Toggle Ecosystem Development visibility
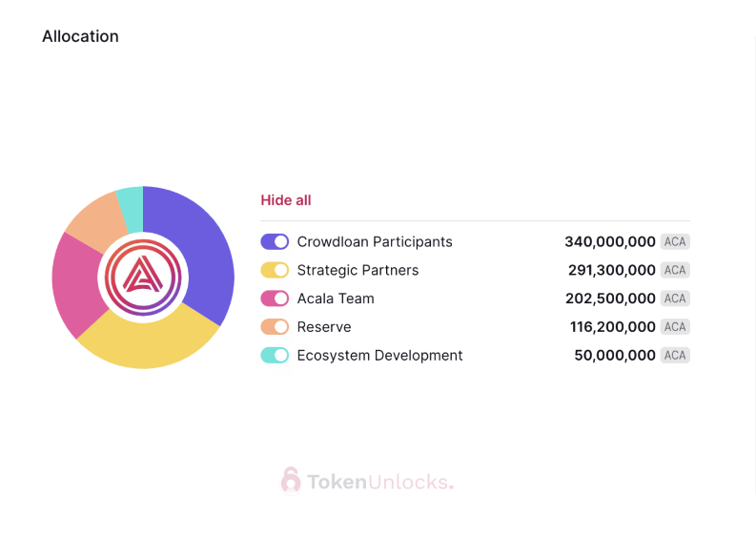The height and width of the screenshot is (536, 756). [x=275, y=356]
